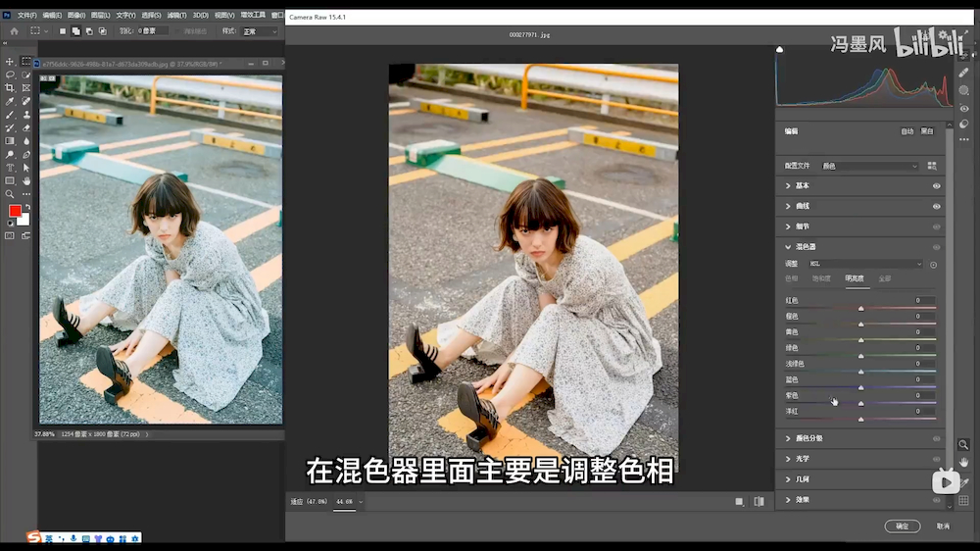980x551 pixels.
Task: Switch to the 饱和度 tab in mixer
Action: 820,279
